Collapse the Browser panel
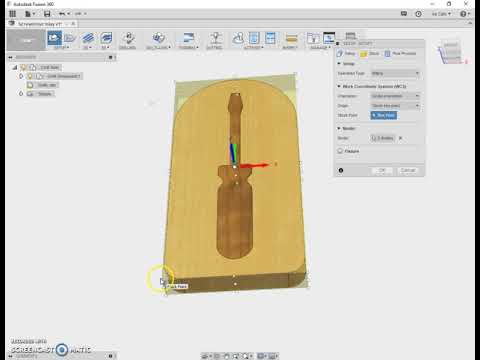The width and height of the screenshot is (480, 360). coord(10,57)
